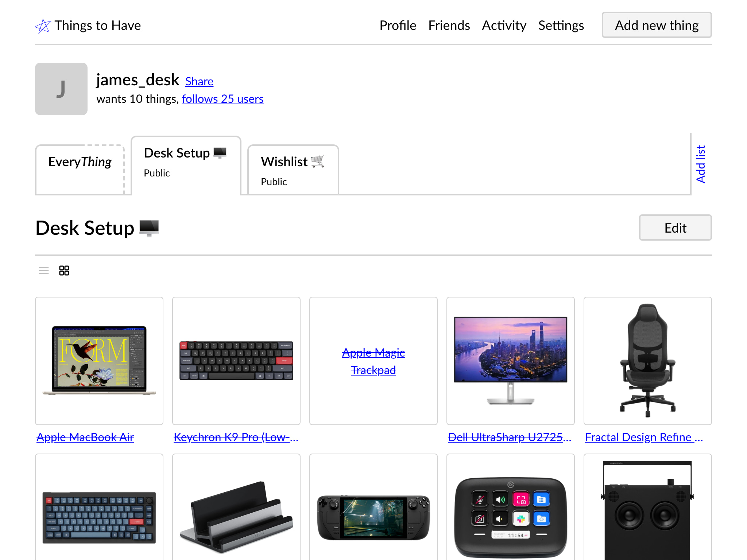Open the black speaker thumbnail
The height and width of the screenshot is (560, 747).
[648, 507]
